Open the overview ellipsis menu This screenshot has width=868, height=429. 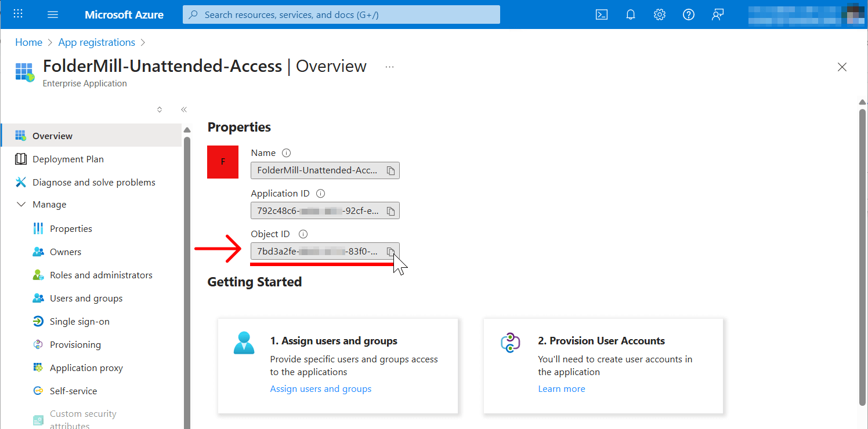pyautogui.click(x=389, y=67)
